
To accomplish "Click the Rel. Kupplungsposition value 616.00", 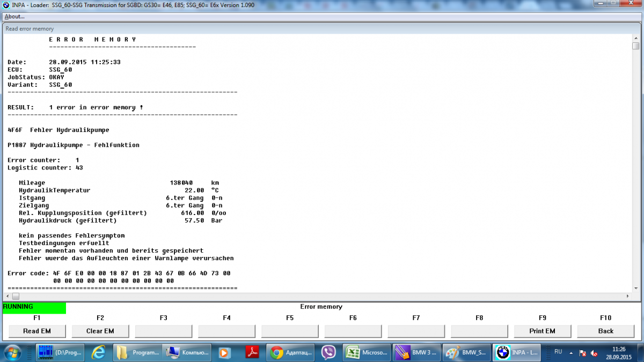I will pyautogui.click(x=192, y=213).
